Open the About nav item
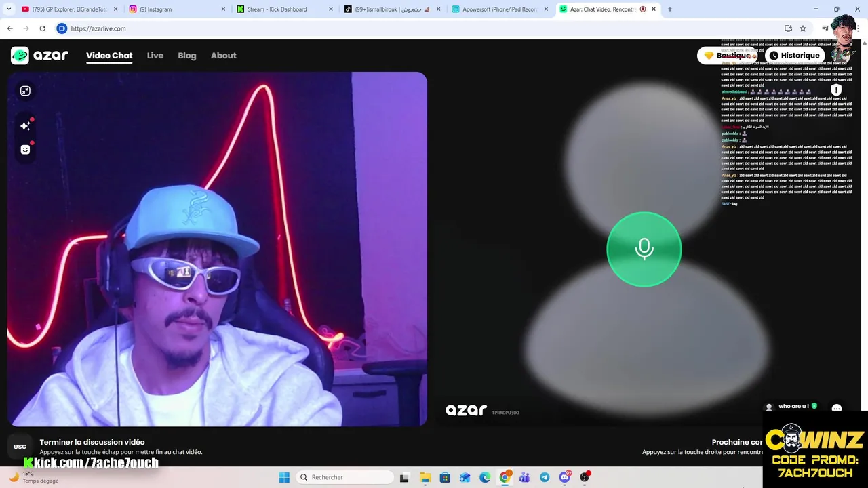The width and height of the screenshot is (868, 488). tap(223, 56)
